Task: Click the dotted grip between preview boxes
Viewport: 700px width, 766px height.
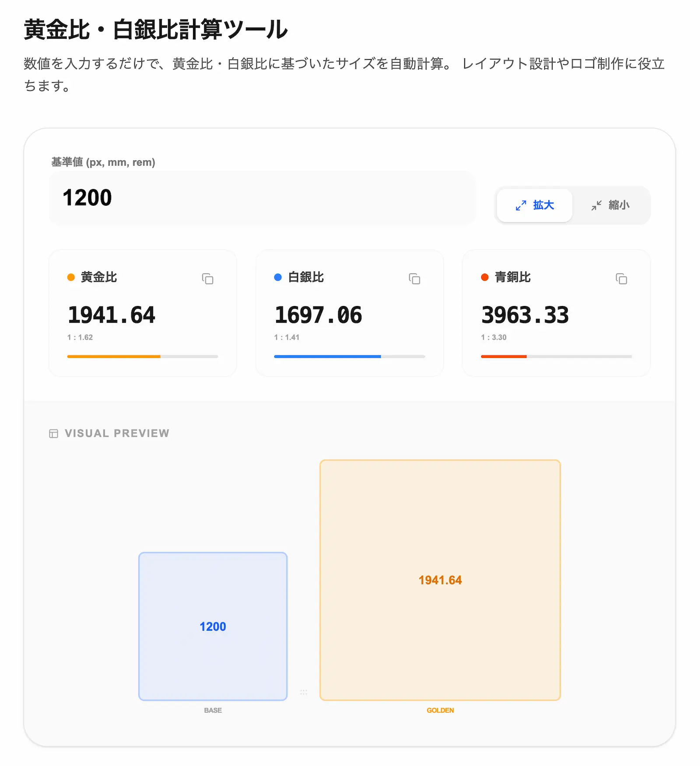Action: pos(304,692)
